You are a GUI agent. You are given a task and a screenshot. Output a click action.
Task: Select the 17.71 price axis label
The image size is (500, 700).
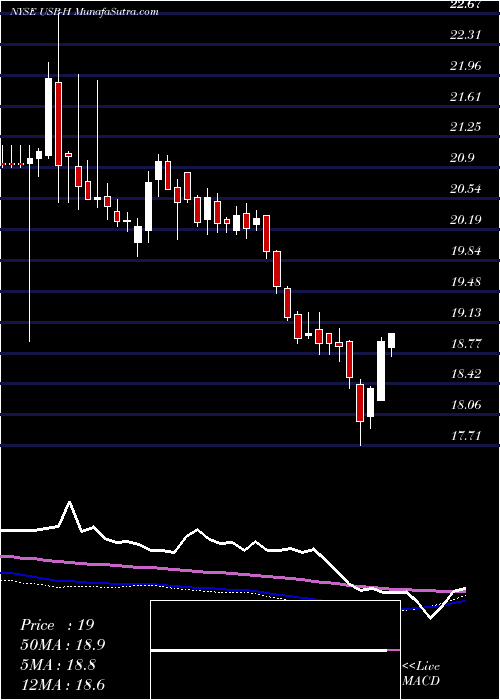click(466, 436)
